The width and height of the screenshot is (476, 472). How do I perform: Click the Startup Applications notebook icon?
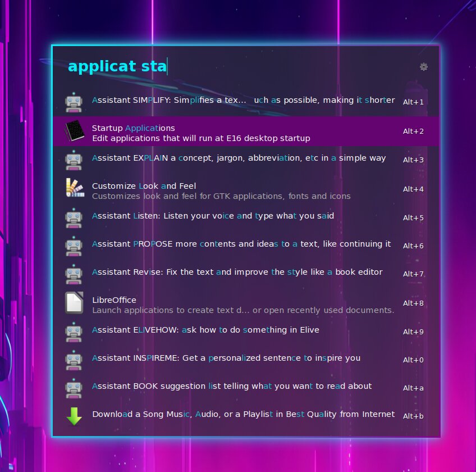[x=74, y=131]
